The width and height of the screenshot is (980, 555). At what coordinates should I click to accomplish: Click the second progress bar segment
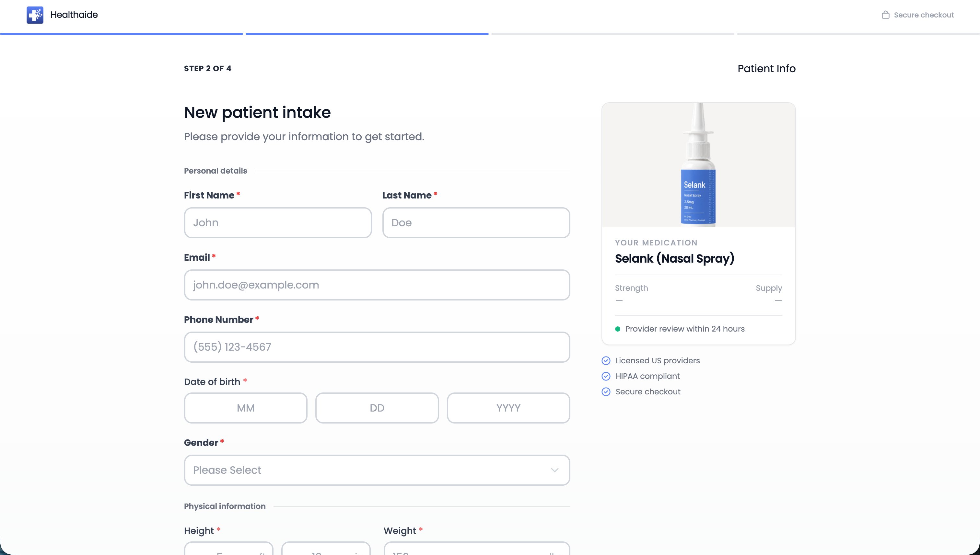367,34
